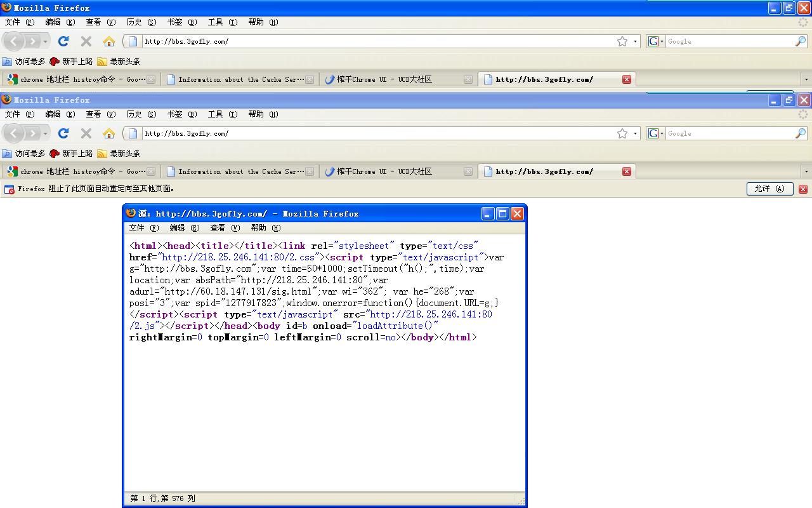Click search magnifier in topmost Firefox window

[x=801, y=41]
